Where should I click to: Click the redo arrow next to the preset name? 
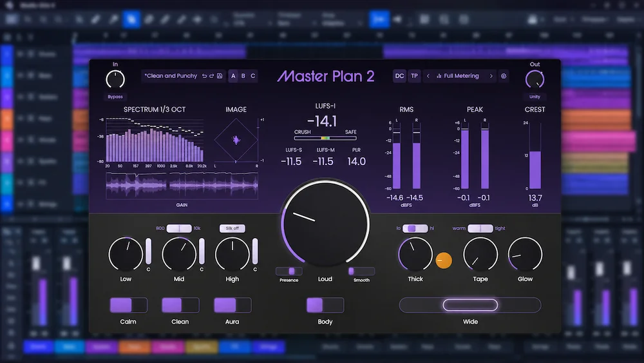coord(211,76)
